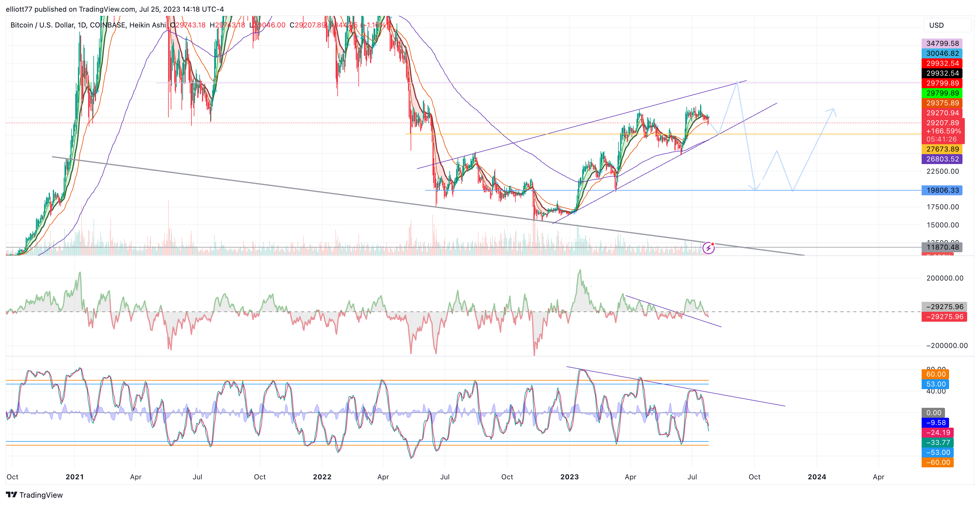Click the 30046.82 blue price label
980x505 pixels.
[942, 53]
